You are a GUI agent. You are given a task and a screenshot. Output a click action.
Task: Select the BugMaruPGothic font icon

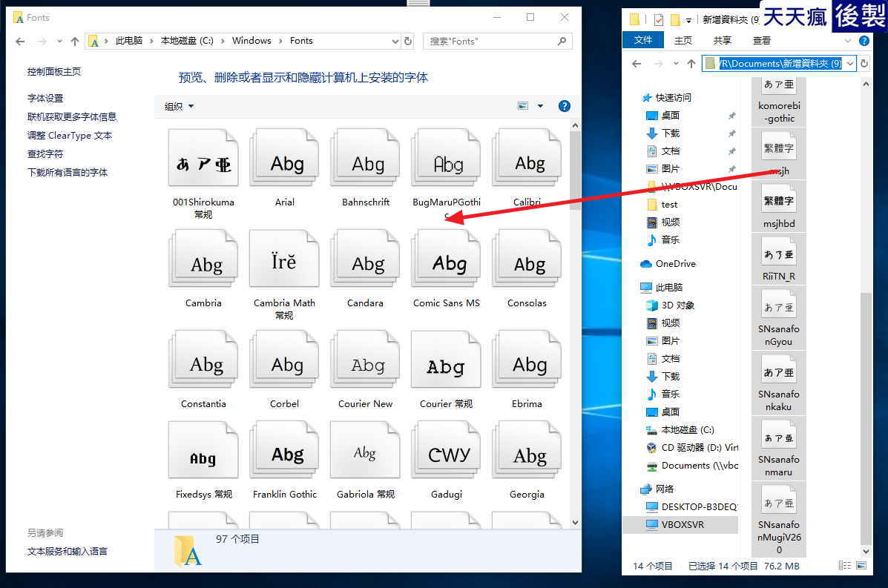coord(447,159)
